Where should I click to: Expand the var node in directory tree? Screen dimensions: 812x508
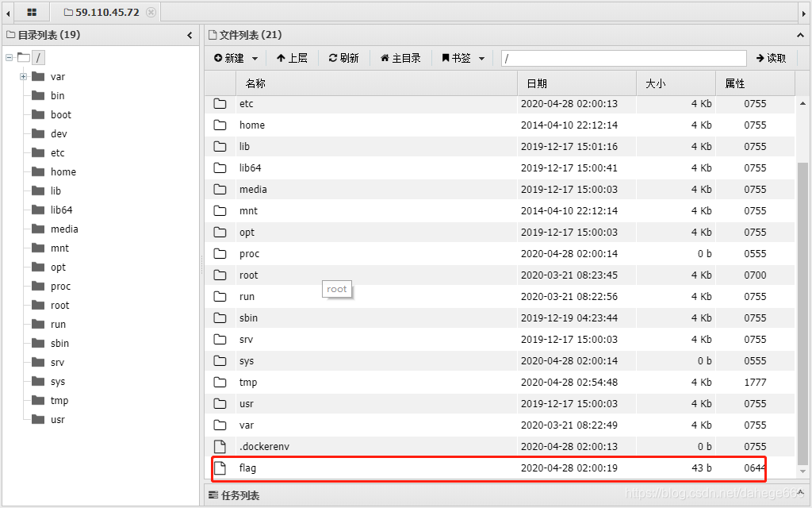point(24,76)
